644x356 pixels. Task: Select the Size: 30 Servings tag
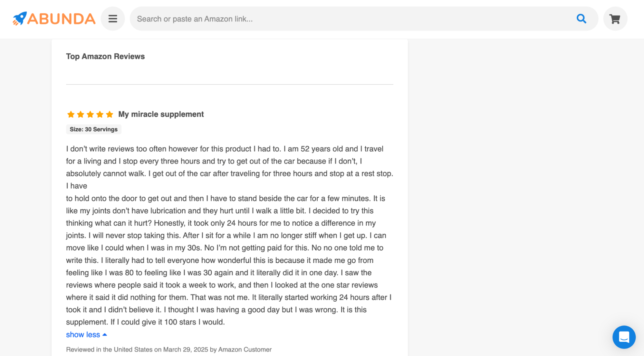[94, 129]
